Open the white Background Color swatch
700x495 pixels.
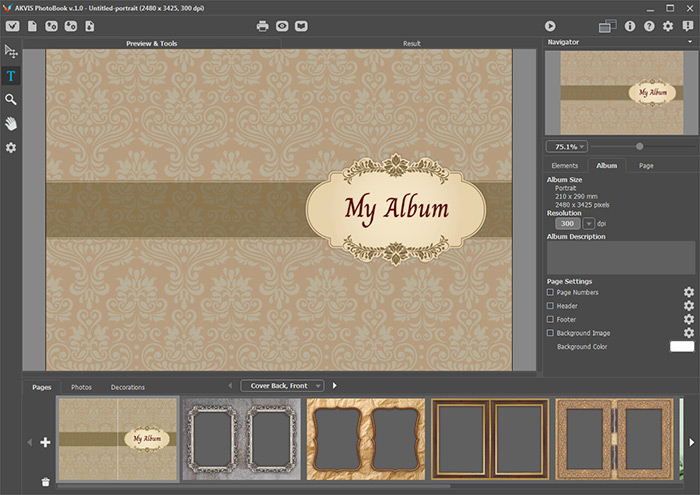click(682, 346)
